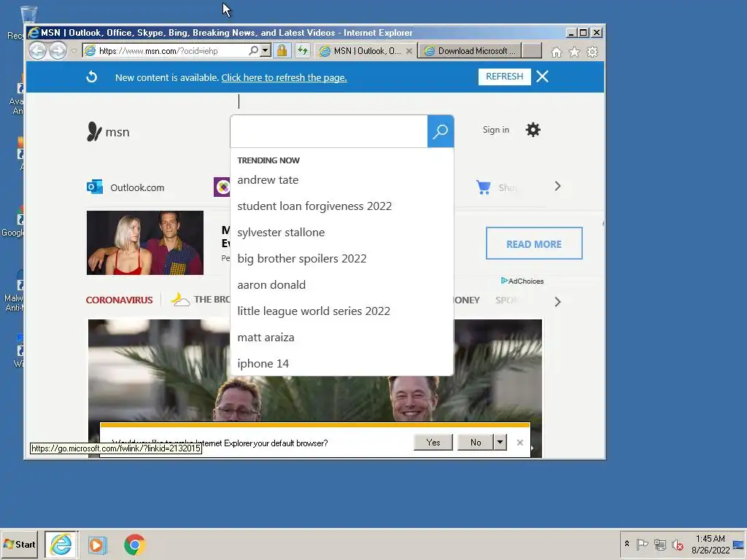The width and height of the screenshot is (747, 560).
Task: Expand recent pages dropdown near Forward arrow
Action: point(74,50)
